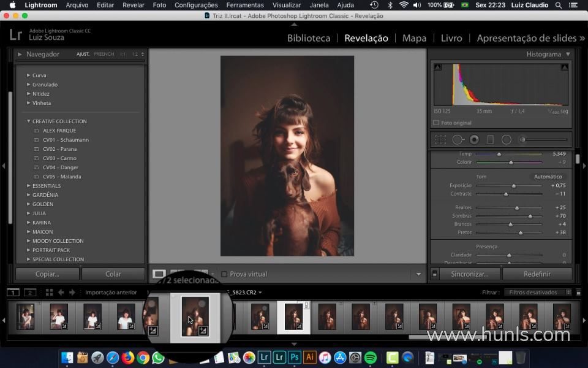Click the shadow clipping indicator in histogram
Screen dimensions: 588x368
coord(438,67)
